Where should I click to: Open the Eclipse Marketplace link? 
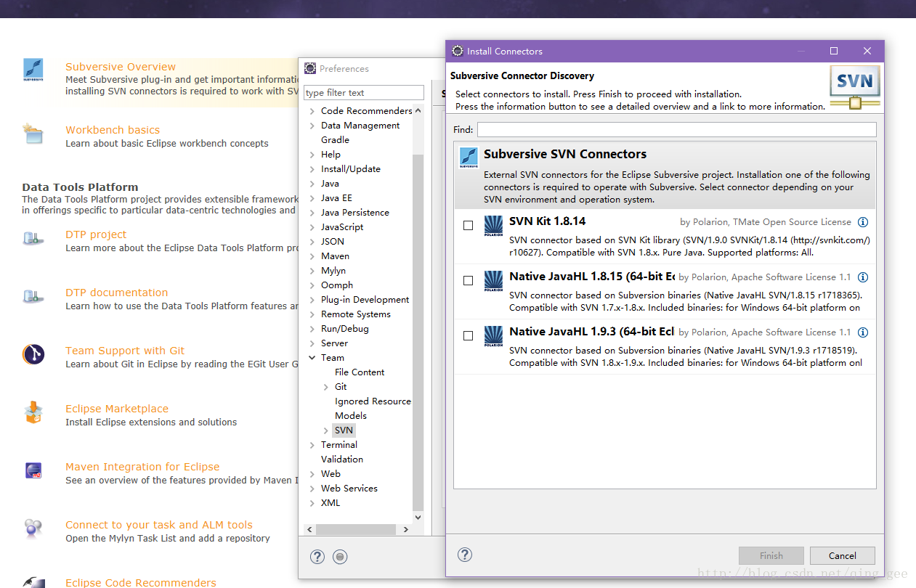click(x=117, y=409)
